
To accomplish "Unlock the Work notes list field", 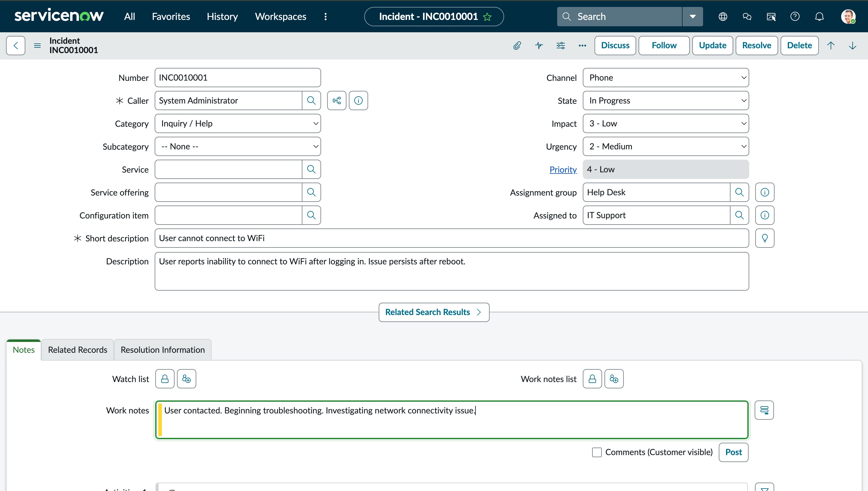I will click(x=592, y=379).
